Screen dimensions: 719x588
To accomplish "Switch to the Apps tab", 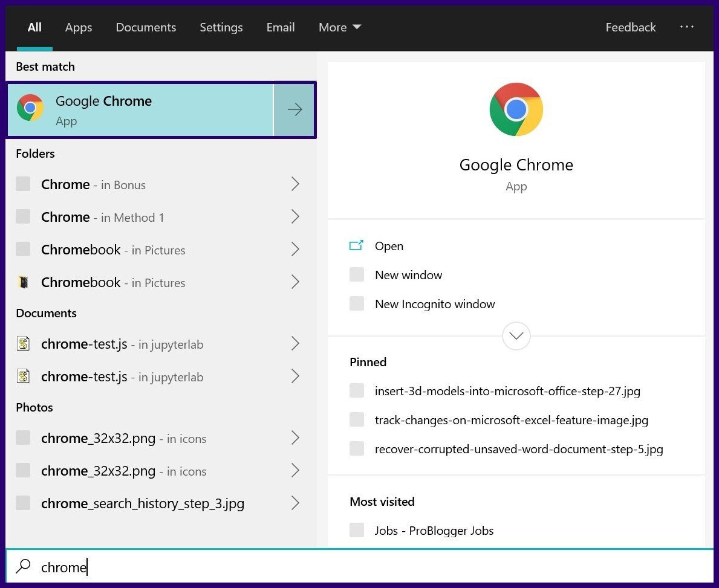I will [x=79, y=27].
